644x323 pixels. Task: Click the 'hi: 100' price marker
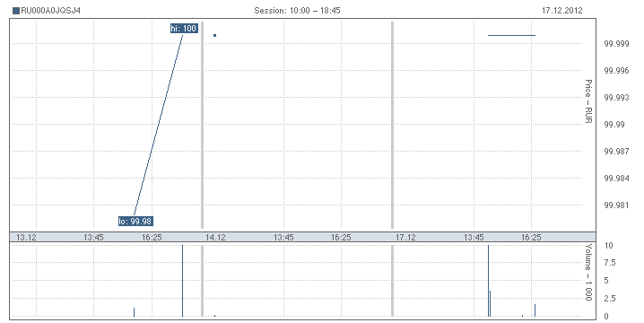(x=184, y=29)
